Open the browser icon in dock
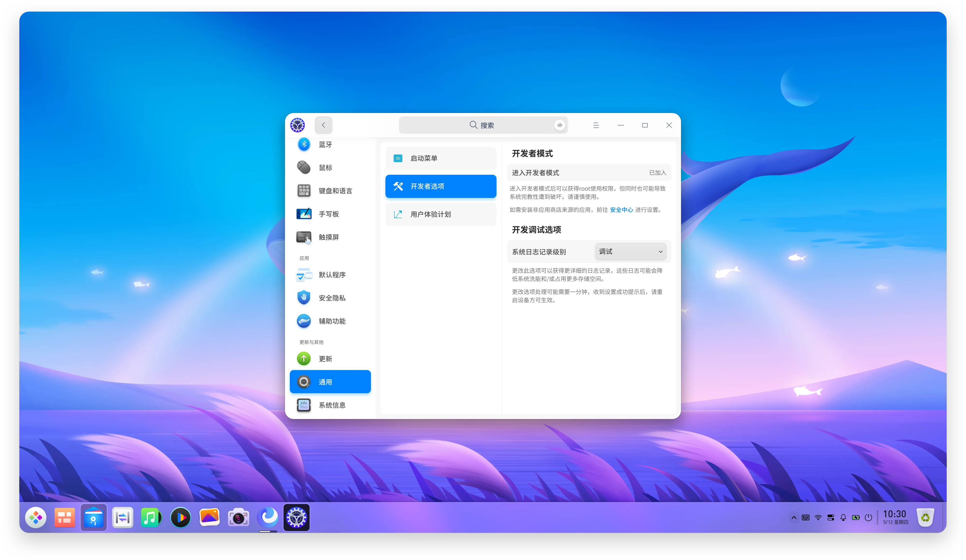Image resolution: width=966 pixels, height=560 pixels. tap(268, 517)
